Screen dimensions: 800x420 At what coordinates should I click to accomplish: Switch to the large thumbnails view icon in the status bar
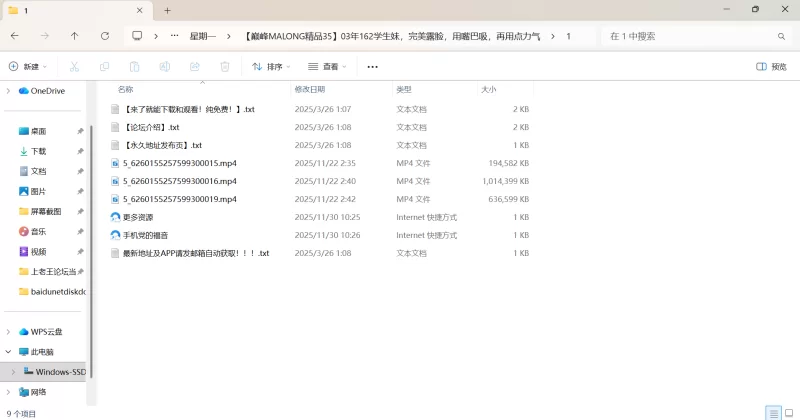click(x=789, y=413)
